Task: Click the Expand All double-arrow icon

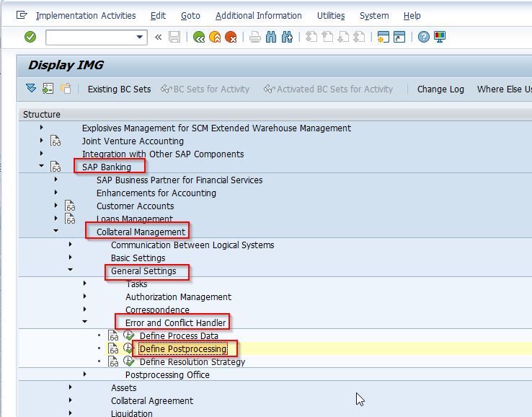Action: (x=31, y=89)
